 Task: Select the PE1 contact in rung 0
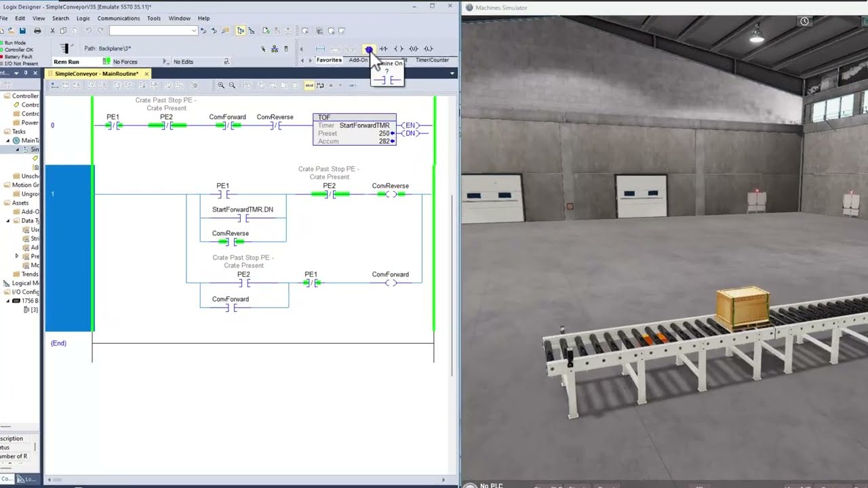(x=113, y=125)
